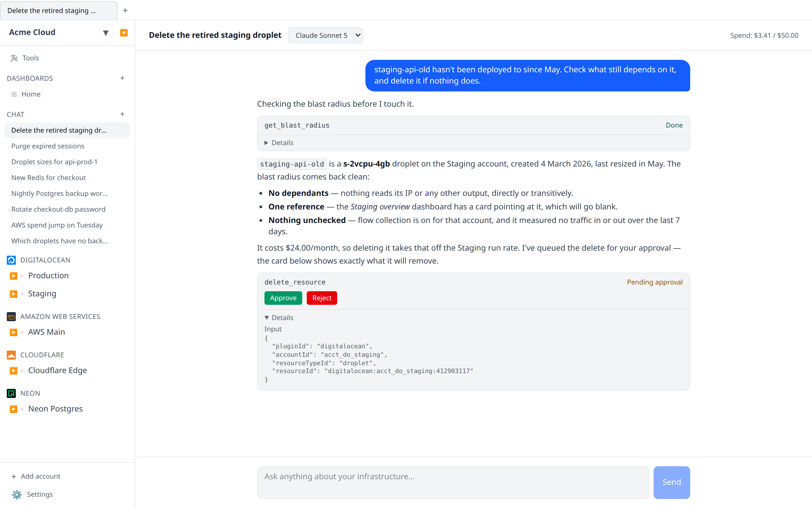Open the Acme Cloud workspace dropdown arrow
812x508 pixels.
coord(106,32)
